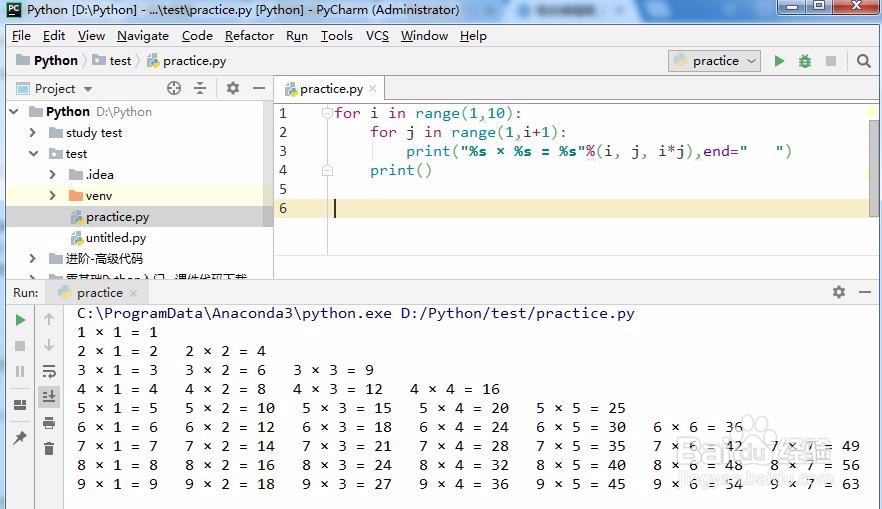Open the View menu
Viewport: 882px width, 509px height.
point(91,36)
